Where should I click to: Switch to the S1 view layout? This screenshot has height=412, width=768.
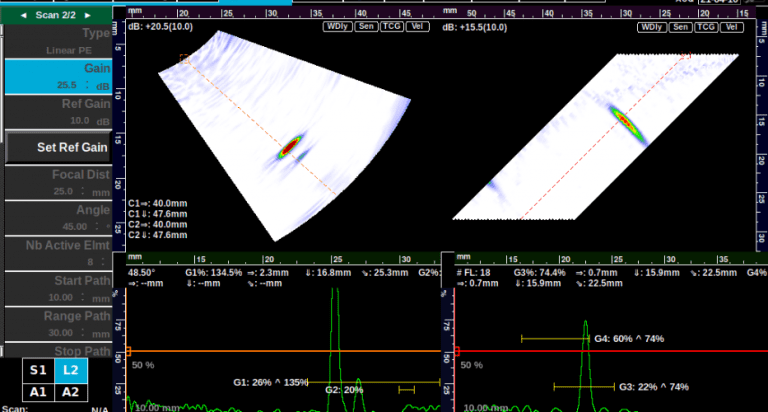(38, 369)
